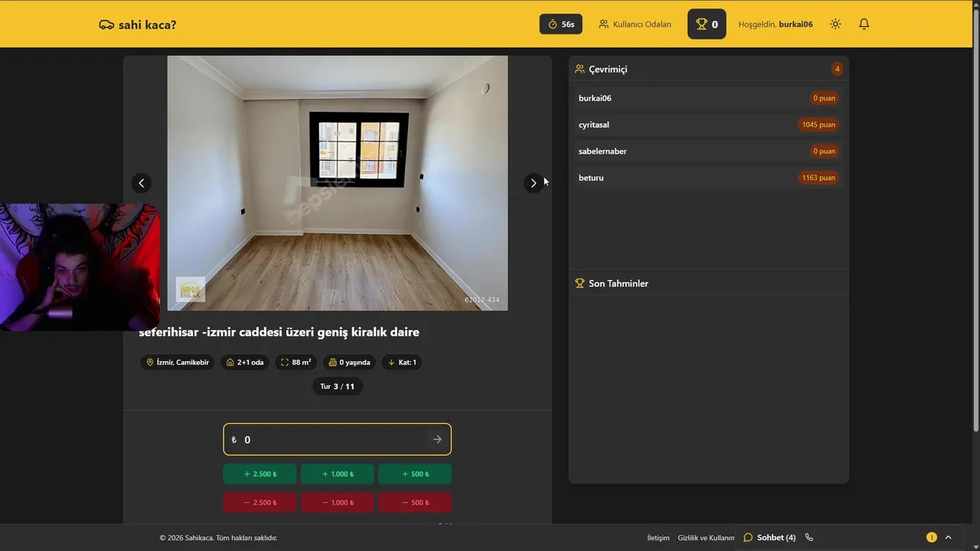Click the empty room listing photo
The height and width of the screenshot is (551, 980).
click(338, 183)
